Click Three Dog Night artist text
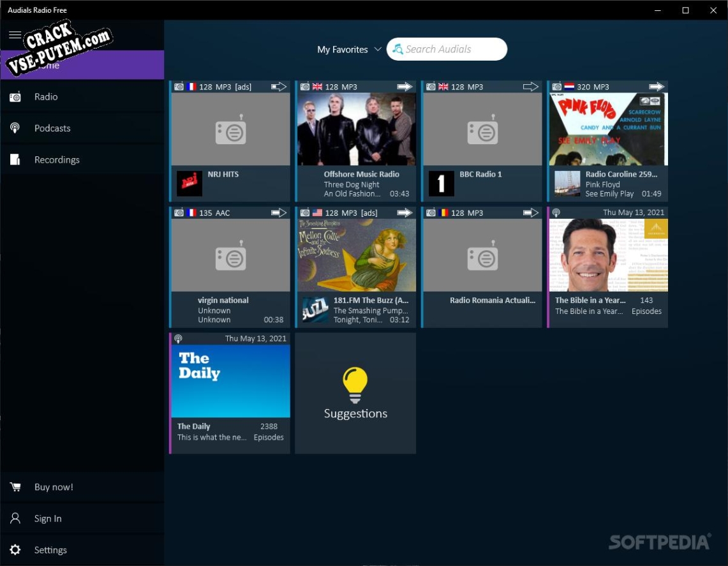The width and height of the screenshot is (728, 566). coord(352,184)
